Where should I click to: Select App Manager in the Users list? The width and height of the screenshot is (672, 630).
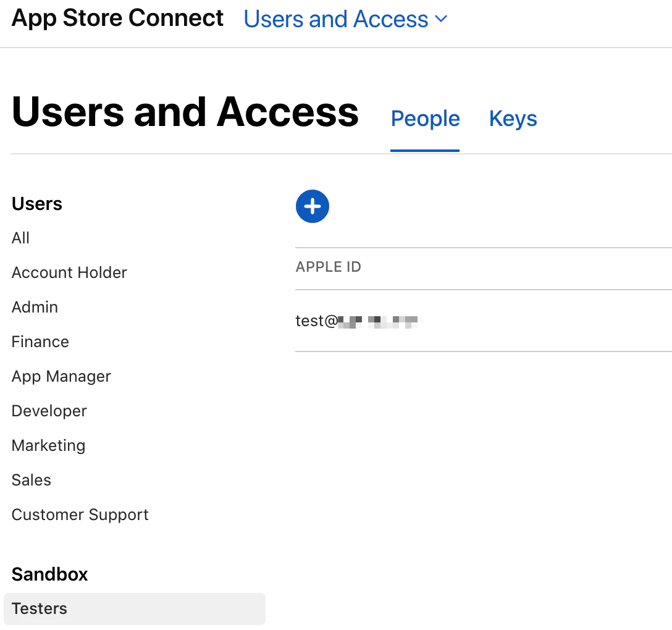[x=61, y=376]
